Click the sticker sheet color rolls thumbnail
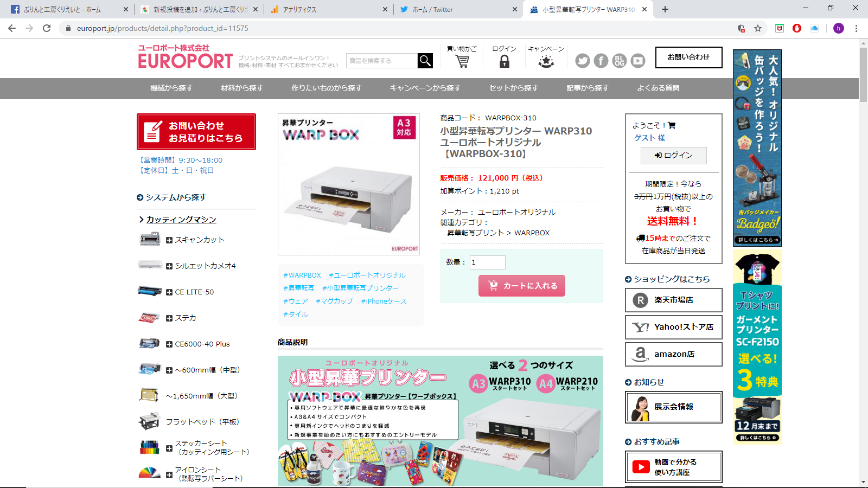Screen dimensions: 868x488 (150, 447)
